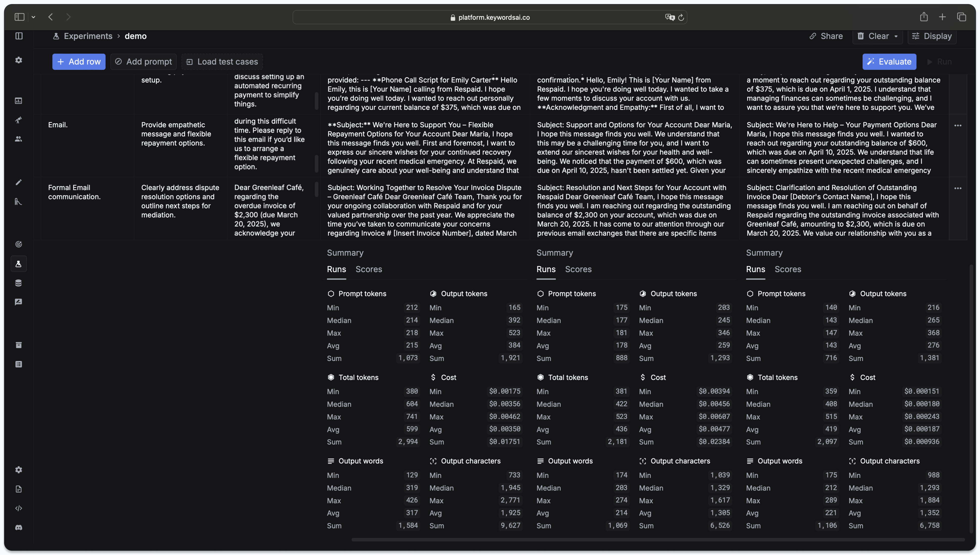Viewport: 980px width, 555px height.
Task: Select Runs tab in second Summary
Action: tap(546, 269)
